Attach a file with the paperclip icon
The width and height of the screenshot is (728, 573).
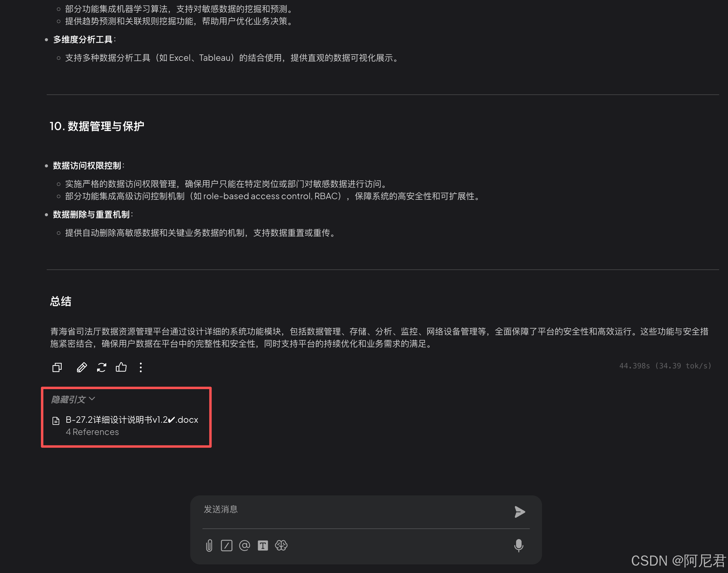209,545
